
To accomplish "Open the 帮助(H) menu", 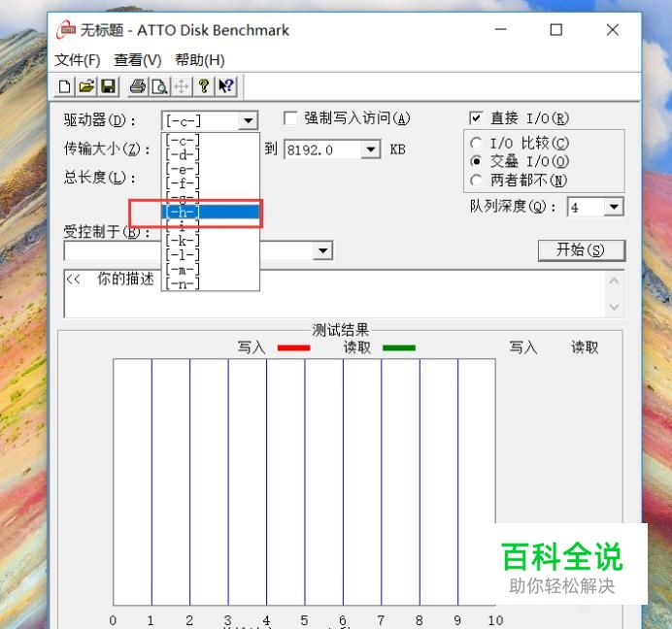I will pyautogui.click(x=200, y=60).
